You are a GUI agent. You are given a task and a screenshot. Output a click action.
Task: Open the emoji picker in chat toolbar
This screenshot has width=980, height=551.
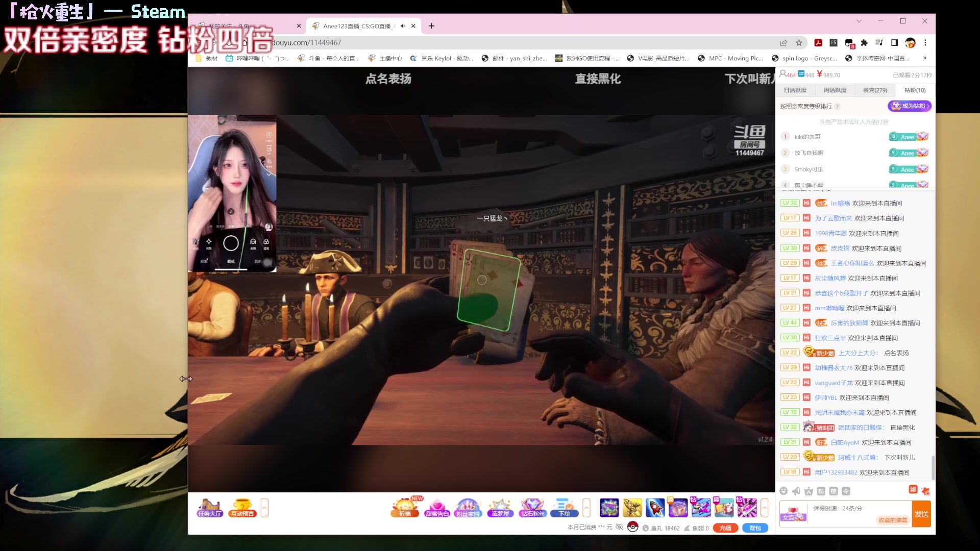(x=783, y=491)
